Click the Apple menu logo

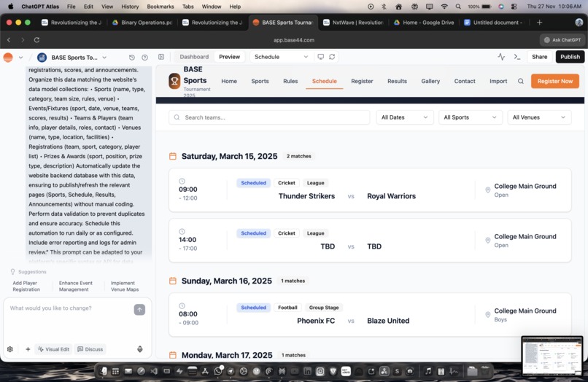10,7
